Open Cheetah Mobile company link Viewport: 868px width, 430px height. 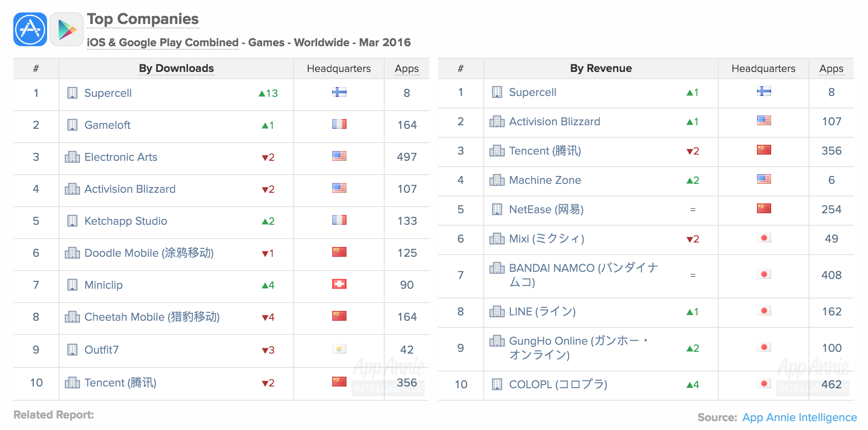pyautogui.click(x=152, y=317)
